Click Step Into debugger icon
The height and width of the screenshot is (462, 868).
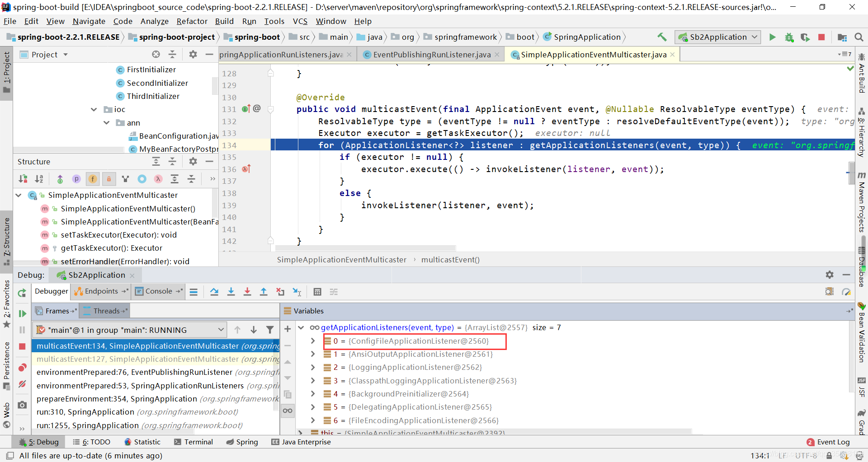pyautogui.click(x=231, y=292)
